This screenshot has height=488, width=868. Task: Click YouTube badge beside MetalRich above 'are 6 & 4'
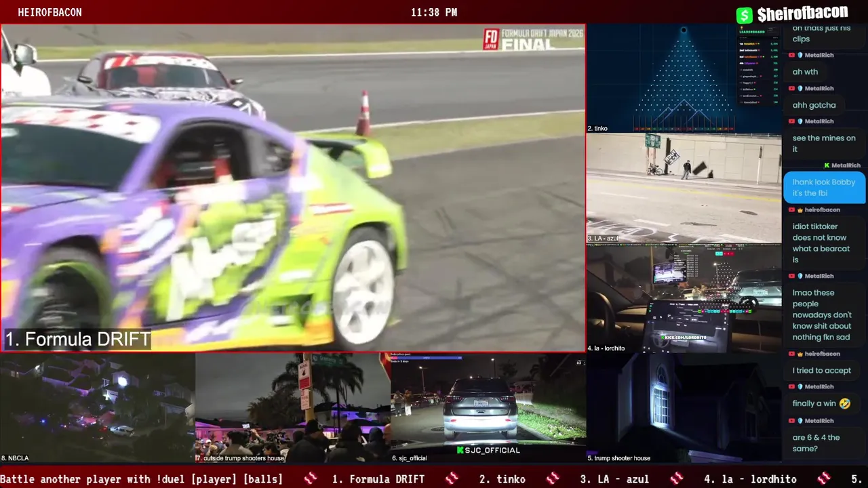(791, 420)
